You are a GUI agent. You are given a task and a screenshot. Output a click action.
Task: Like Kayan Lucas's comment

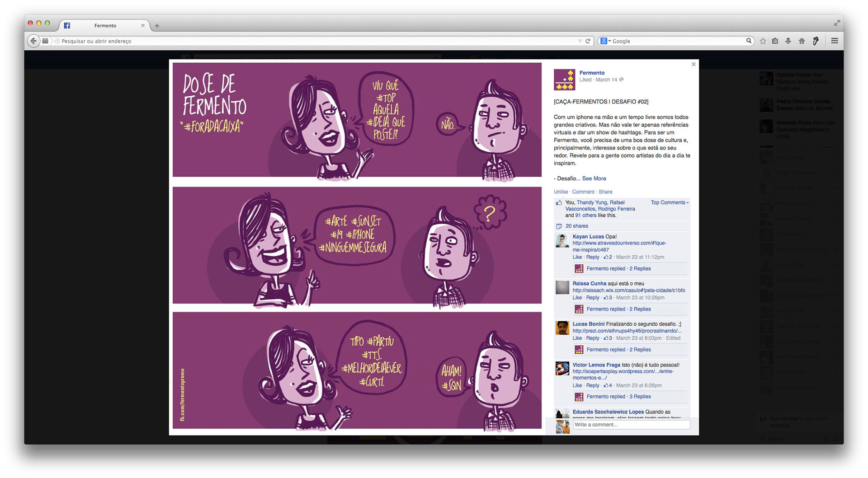pos(577,257)
